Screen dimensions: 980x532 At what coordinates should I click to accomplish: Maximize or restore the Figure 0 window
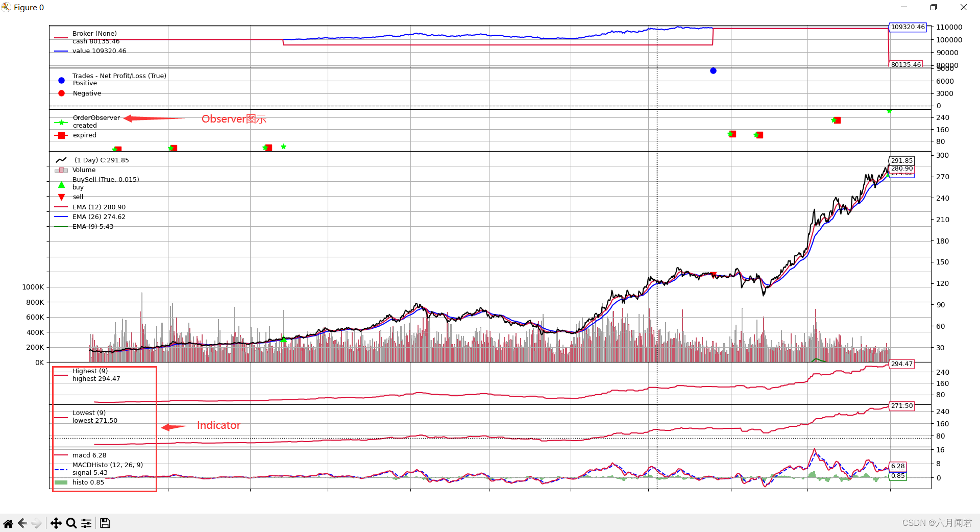tap(934, 7)
